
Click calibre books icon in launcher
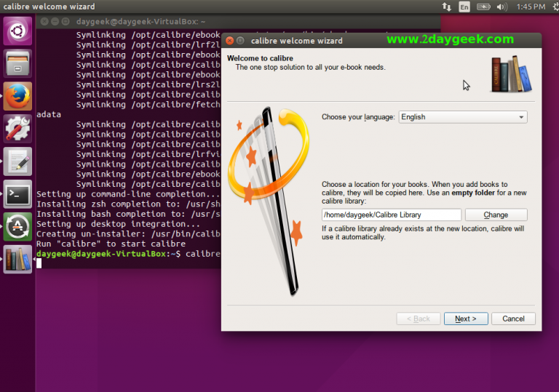pos(17,260)
